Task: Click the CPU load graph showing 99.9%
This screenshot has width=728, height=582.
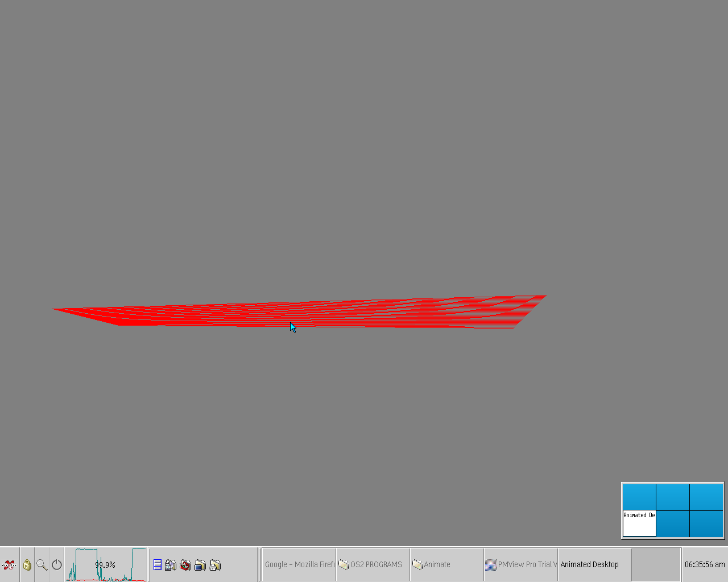Action: (106, 565)
